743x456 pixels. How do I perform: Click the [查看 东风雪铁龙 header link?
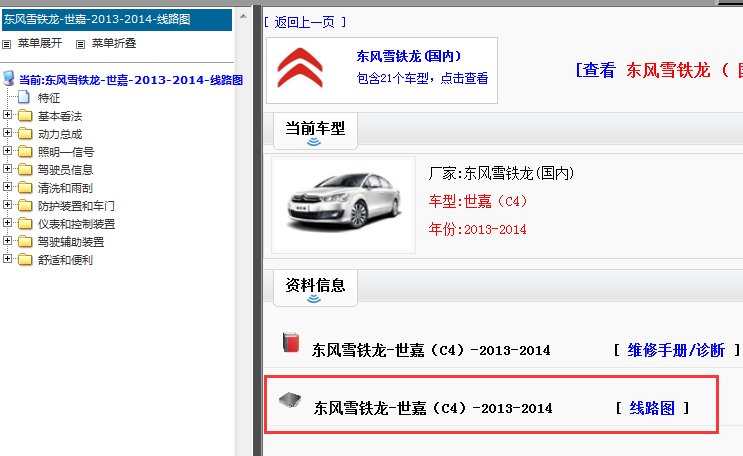tap(659, 70)
